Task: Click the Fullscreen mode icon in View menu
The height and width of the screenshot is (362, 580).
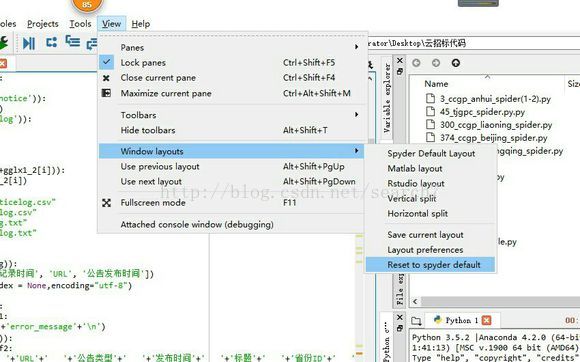Action: tap(107, 203)
